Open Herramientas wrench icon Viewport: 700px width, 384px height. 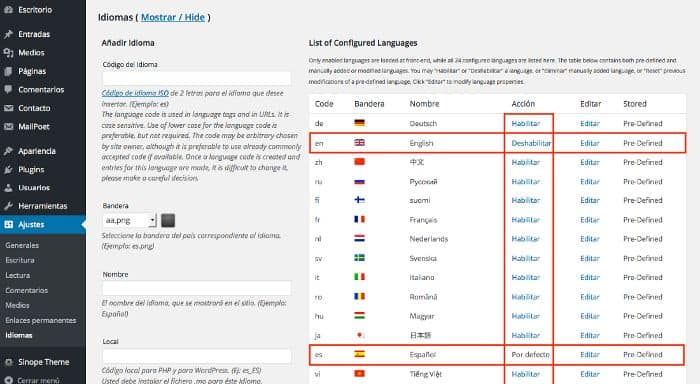pos(8,206)
